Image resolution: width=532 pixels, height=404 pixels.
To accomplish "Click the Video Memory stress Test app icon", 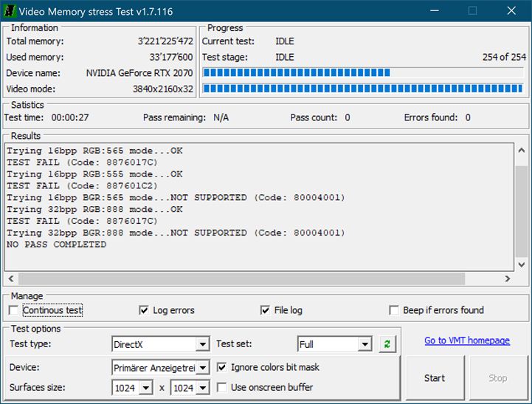I will (x=9, y=11).
